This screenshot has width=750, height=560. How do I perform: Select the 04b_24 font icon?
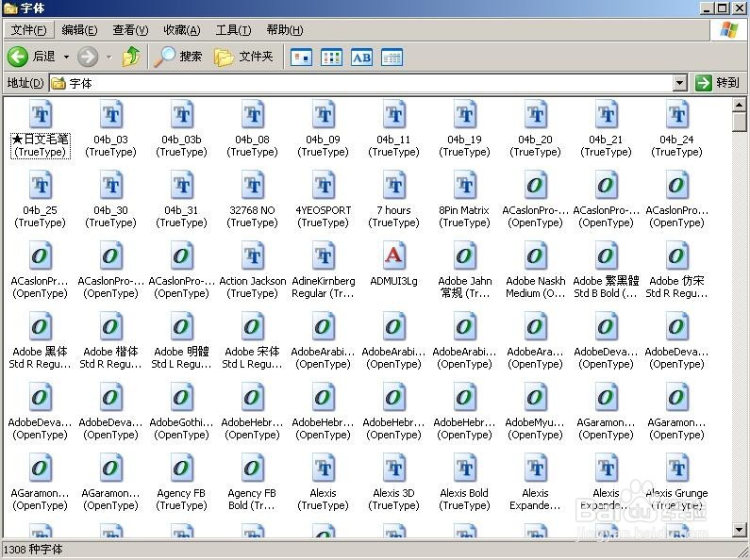click(x=676, y=114)
